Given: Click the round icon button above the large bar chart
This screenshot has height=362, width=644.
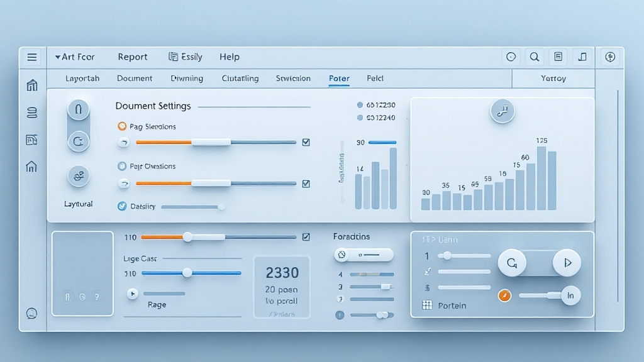Looking at the screenshot, I should (502, 111).
